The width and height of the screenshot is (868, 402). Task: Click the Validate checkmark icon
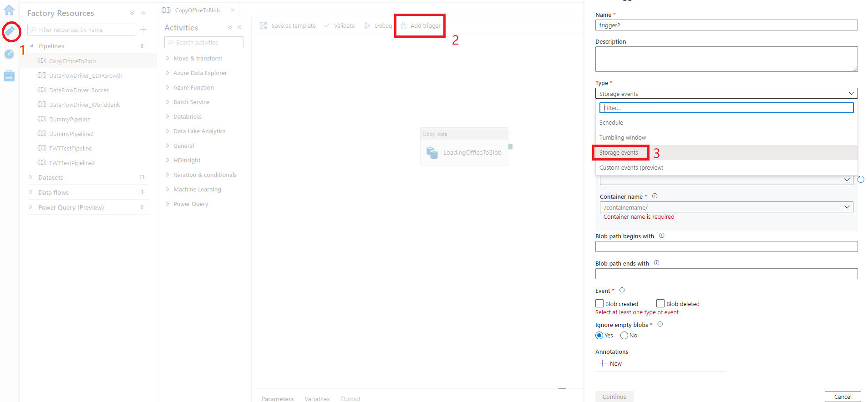(x=327, y=25)
